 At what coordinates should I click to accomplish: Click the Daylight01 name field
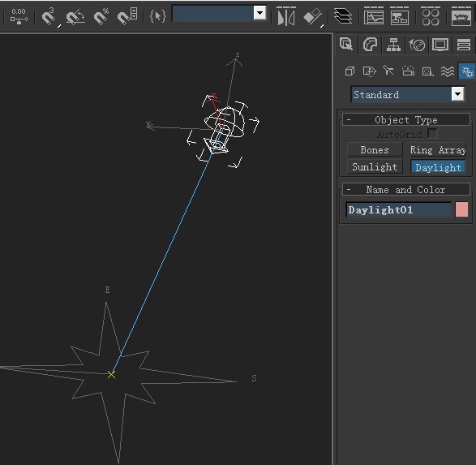point(399,210)
